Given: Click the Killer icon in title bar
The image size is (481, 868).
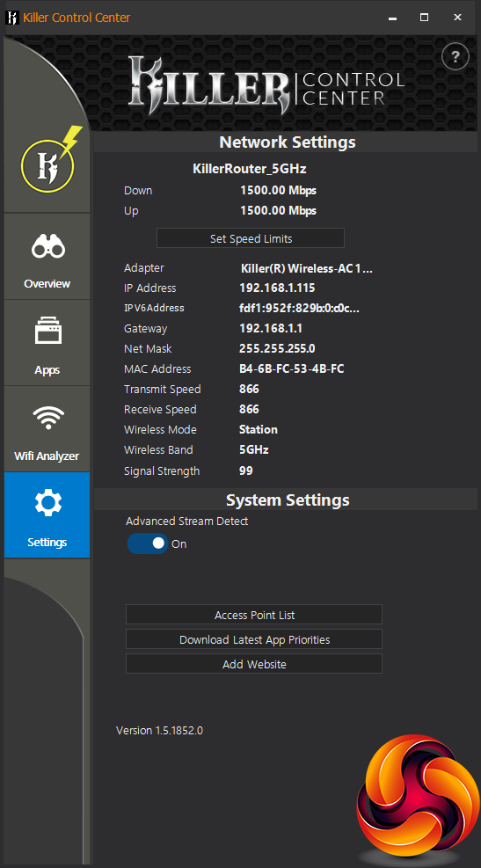Looking at the screenshot, I should tap(12, 18).
